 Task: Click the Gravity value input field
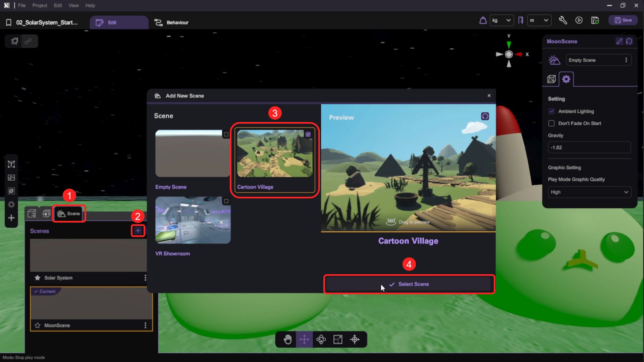(589, 147)
